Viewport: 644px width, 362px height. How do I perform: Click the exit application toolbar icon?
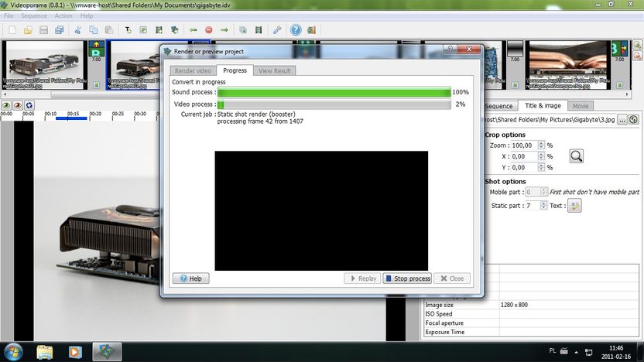tap(311, 30)
